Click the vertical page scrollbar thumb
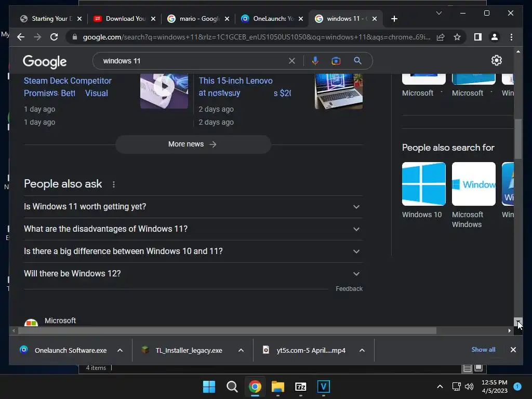The image size is (532, 399). [518, 139]
